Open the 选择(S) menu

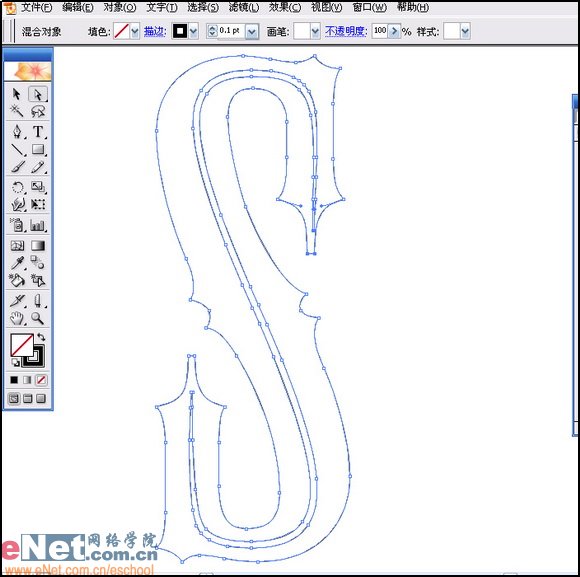click(203, 7)
